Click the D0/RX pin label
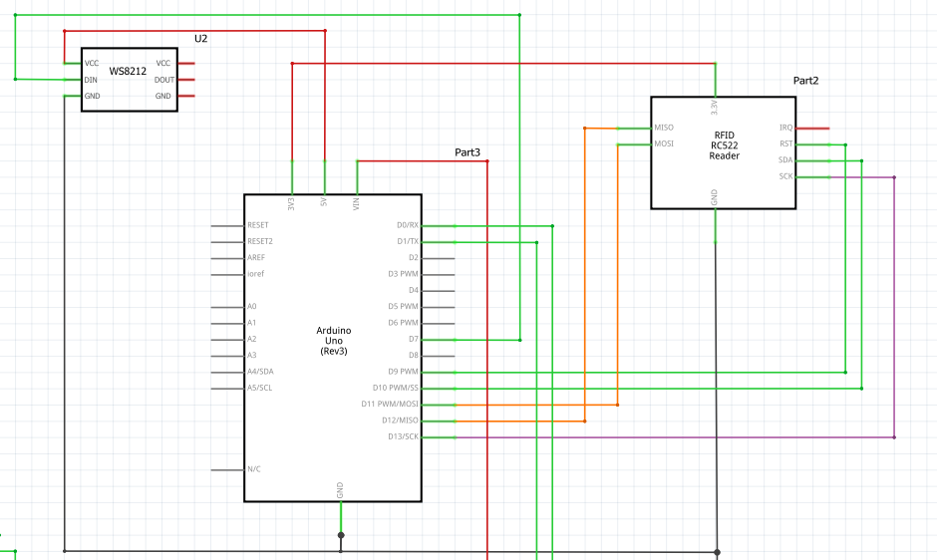937x560 pixels. pyautogui.click(x=408, y=225)
